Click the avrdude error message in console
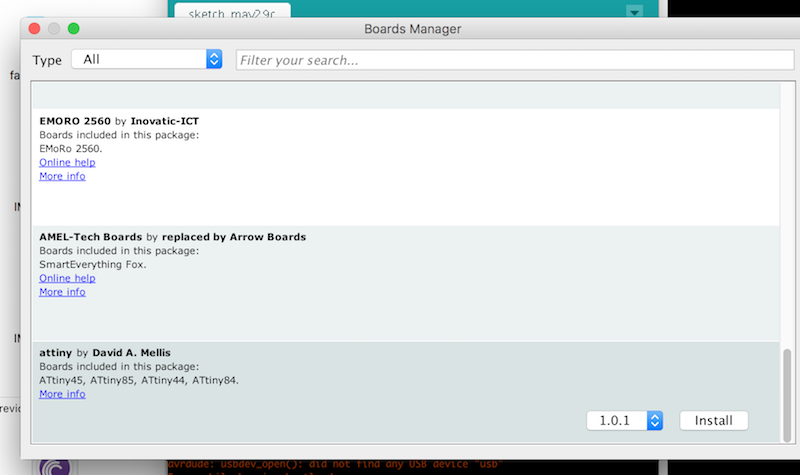This screenshot has width=800, height=475. coord(335,464)
